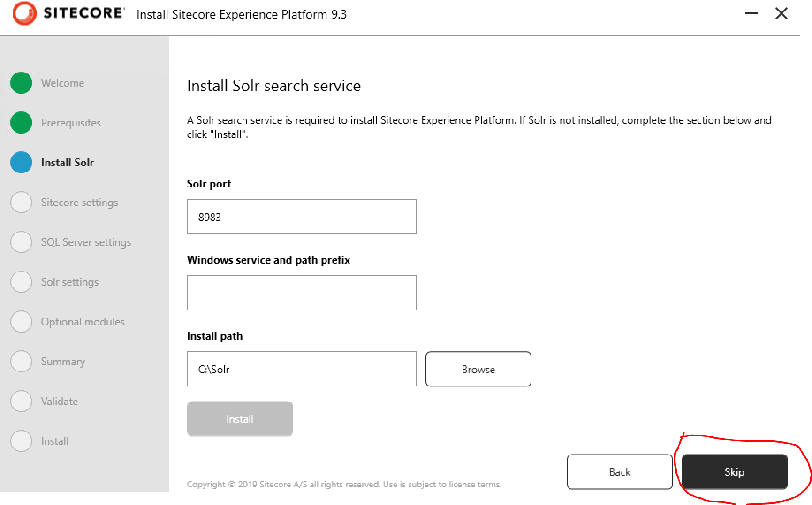Viewport: 812px width, 505px height.
Task: Open the Welcome step label
Action: 63,83
